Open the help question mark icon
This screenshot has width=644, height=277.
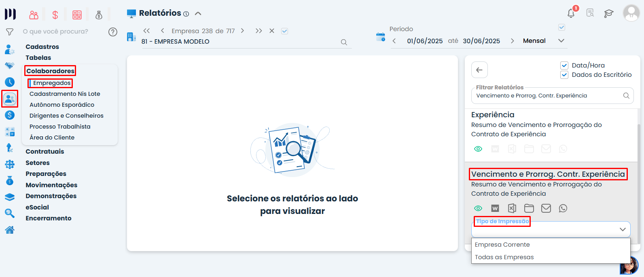[113, 32]
